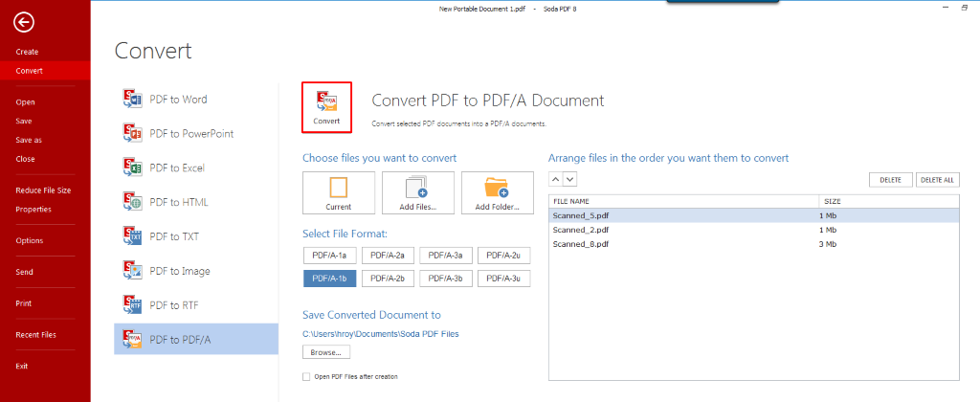This screenshot has width=980, height=402.
Task: Choose PDF to Image conversion
Action: (196, 271)
